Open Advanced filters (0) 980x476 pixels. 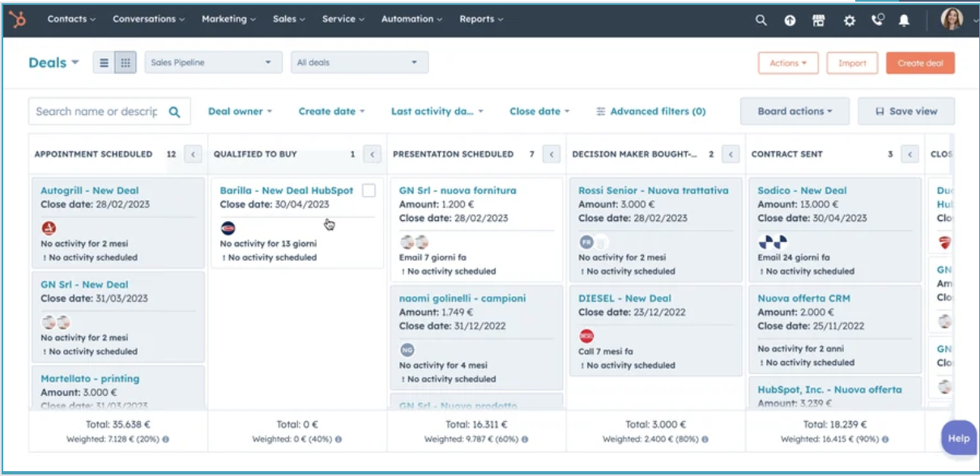click(x=651, y=112)
